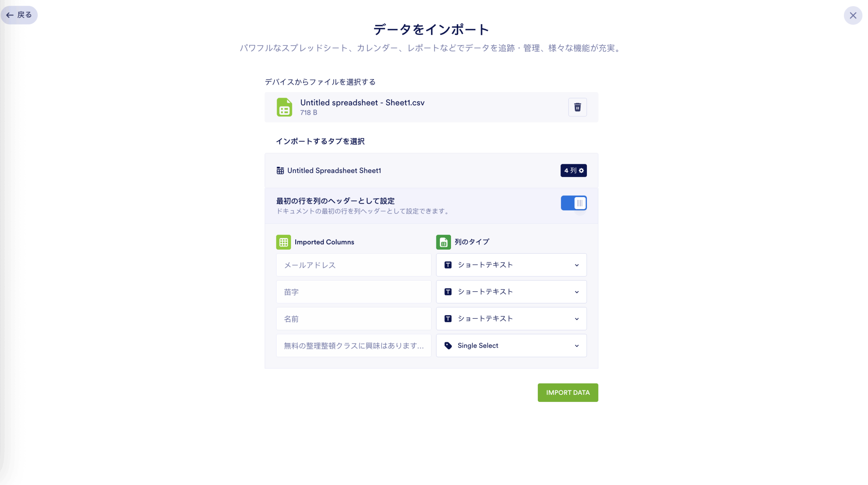Open type dropdown for 名前 column
Viewport: 868px width, 485px height.
click(511, 318)
